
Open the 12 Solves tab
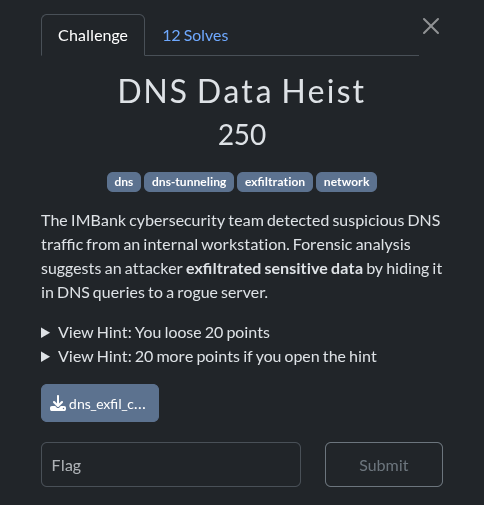point(195,35)
